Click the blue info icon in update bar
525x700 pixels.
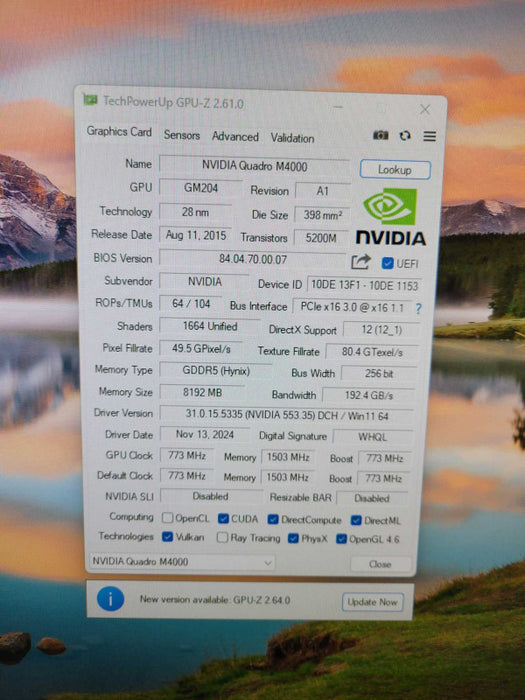pyautogui.click(x=110, y=599)
